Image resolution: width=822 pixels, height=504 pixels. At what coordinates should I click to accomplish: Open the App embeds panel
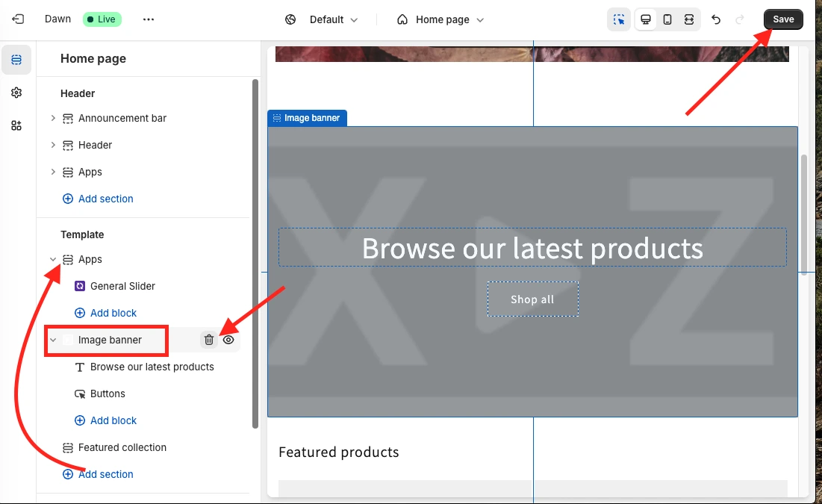tap(16, 125)
